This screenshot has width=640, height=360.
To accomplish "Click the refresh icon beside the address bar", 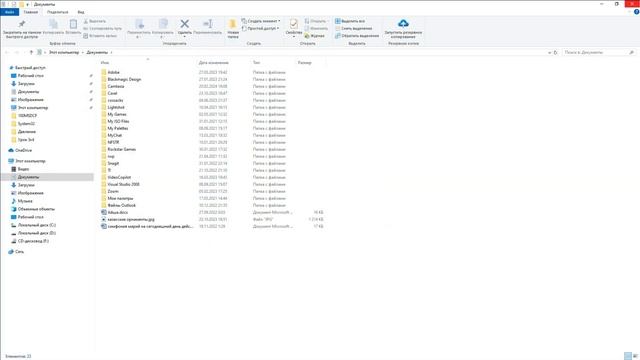I will point(556,52).
